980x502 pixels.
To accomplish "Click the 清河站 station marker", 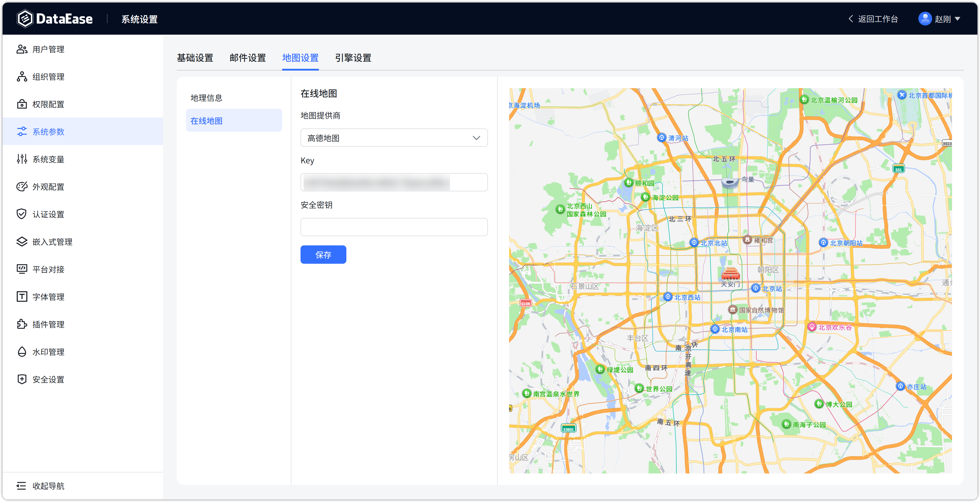I will click(x=662, y=137).
